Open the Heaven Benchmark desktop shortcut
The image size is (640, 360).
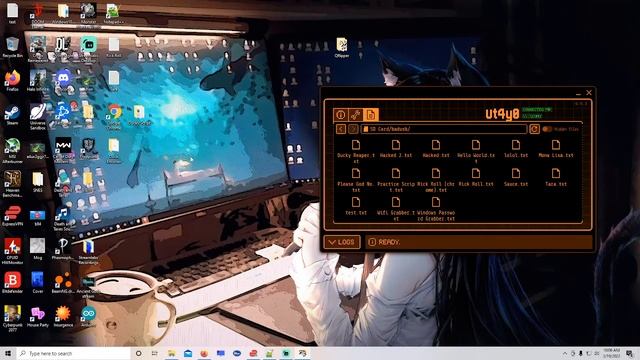(x=12, y=184)
